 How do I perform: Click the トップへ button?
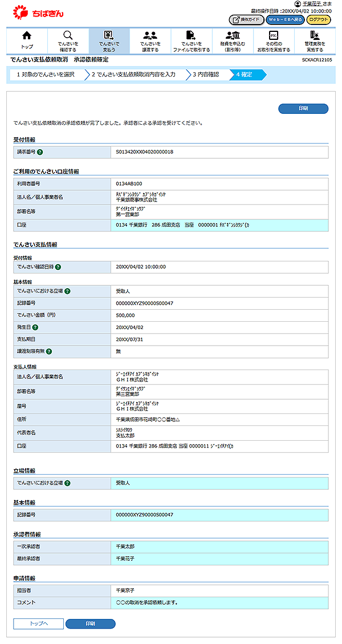pos(39,624)
